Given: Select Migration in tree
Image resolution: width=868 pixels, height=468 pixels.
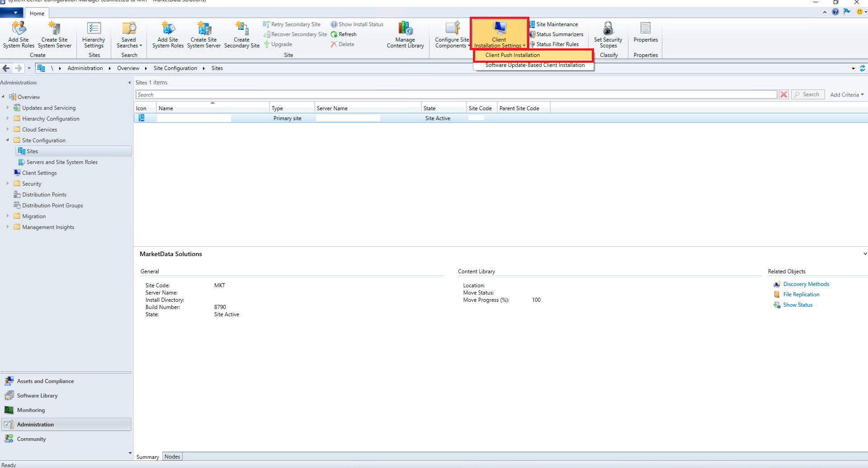Looking at the screenshot, I should 34,216.
